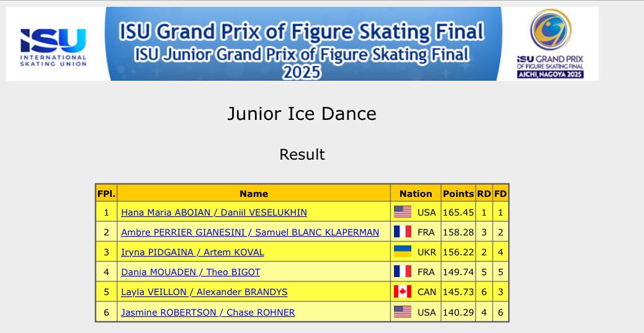
Task: Open Layla VEILLON / Alexander BRANDYS link
Action: click(x=204, y=292)
